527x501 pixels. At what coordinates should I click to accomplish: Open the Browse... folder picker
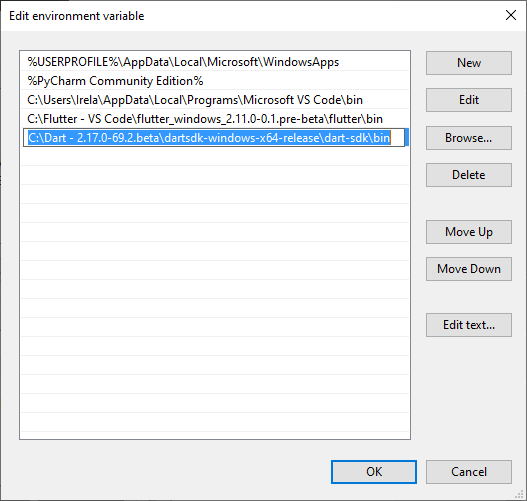(469, 138)
